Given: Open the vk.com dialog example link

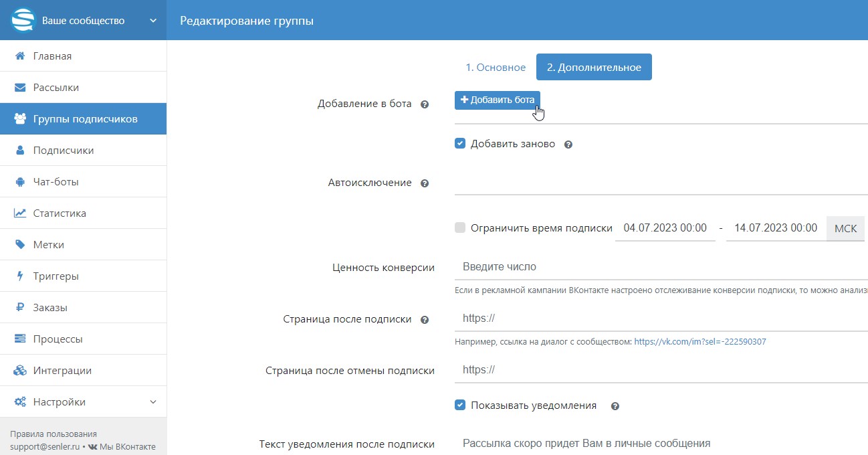Looking at the screenshot, I should 699,341.
